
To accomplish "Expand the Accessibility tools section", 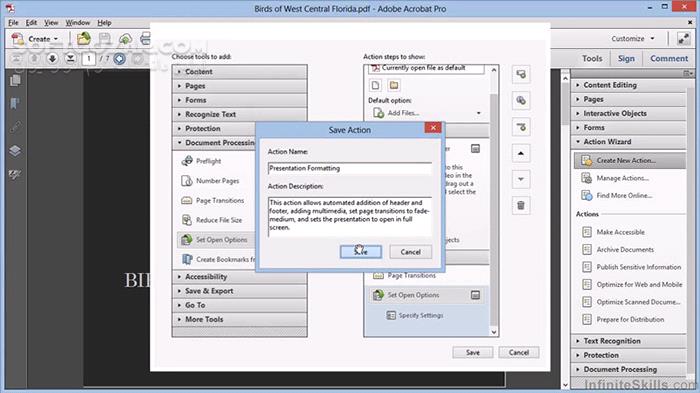I will pyautogui.click(x=240, y=277).
